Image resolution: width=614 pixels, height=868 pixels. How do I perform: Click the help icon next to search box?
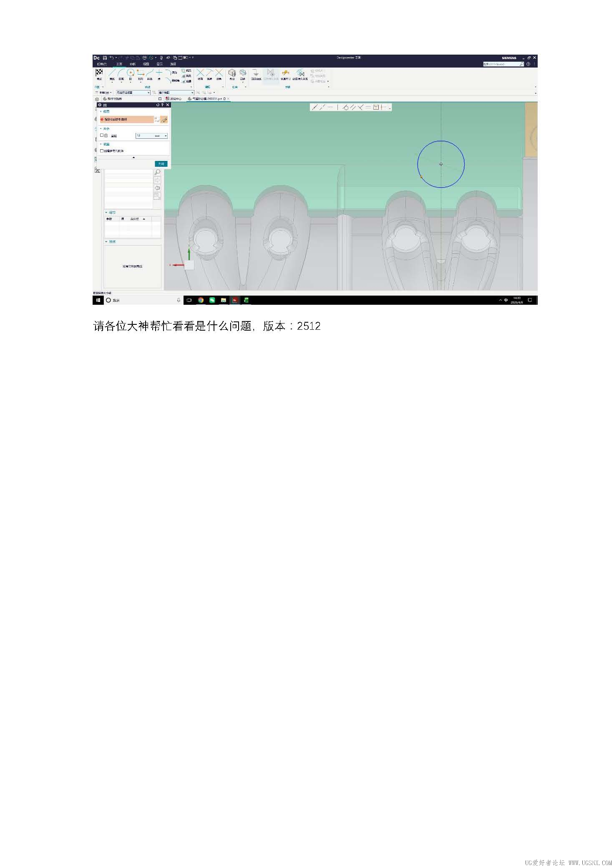(x=528, y=64)
